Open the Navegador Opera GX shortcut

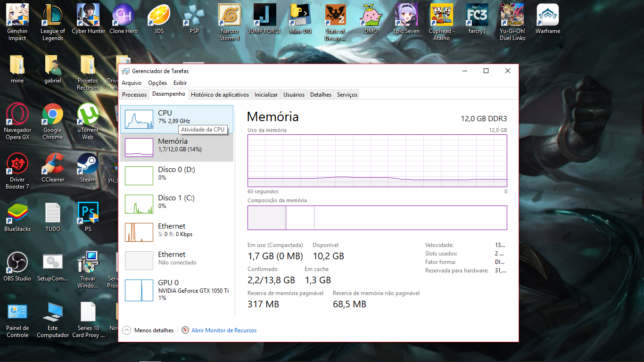click(x=17, y=121)
